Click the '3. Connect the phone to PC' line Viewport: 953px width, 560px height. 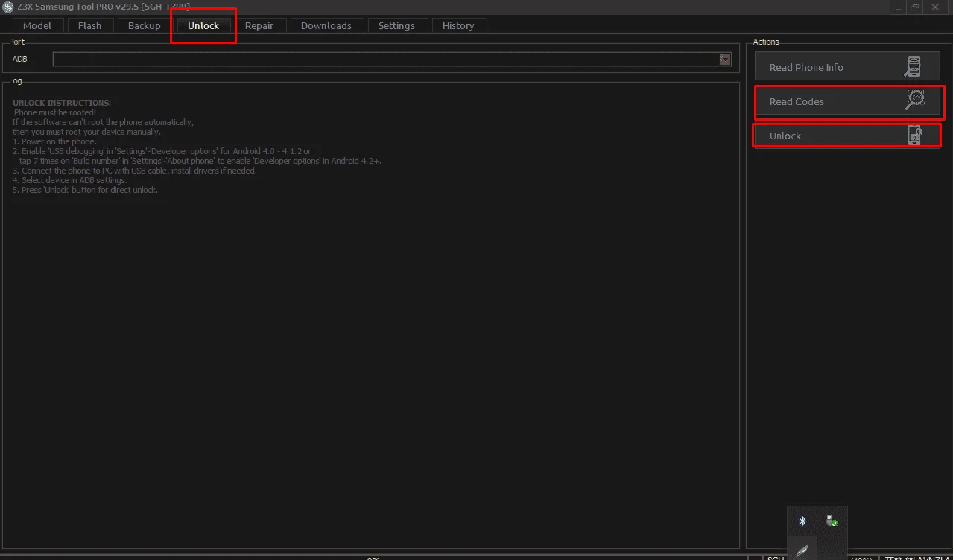tap(134, 171)
